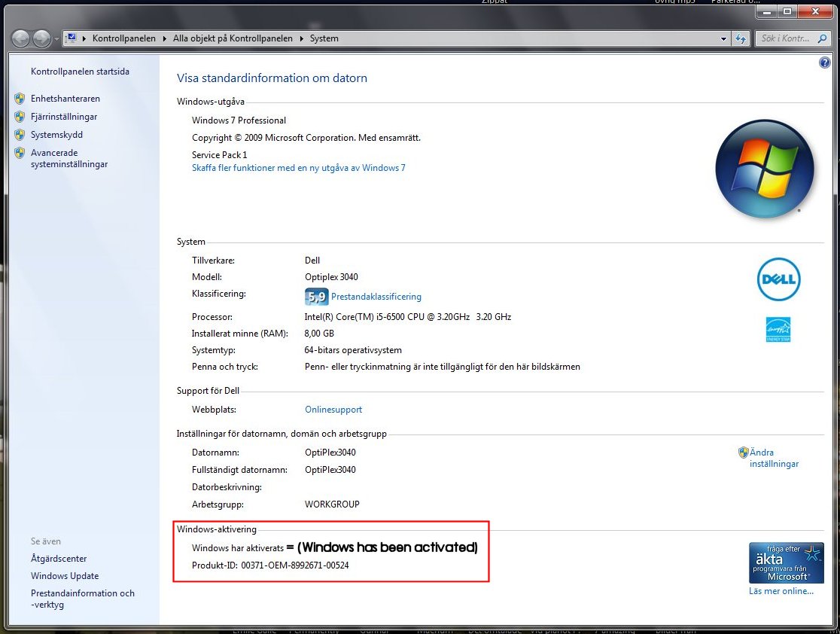Click the Prestandaklassificering link
This screenshot has height=634, width=840.
tap(376, 297)
